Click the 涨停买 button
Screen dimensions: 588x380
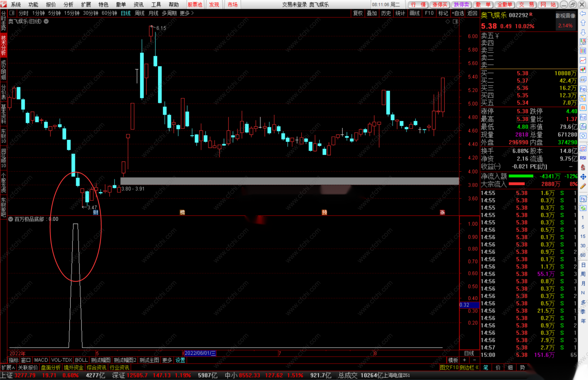(x=440, y=4)
